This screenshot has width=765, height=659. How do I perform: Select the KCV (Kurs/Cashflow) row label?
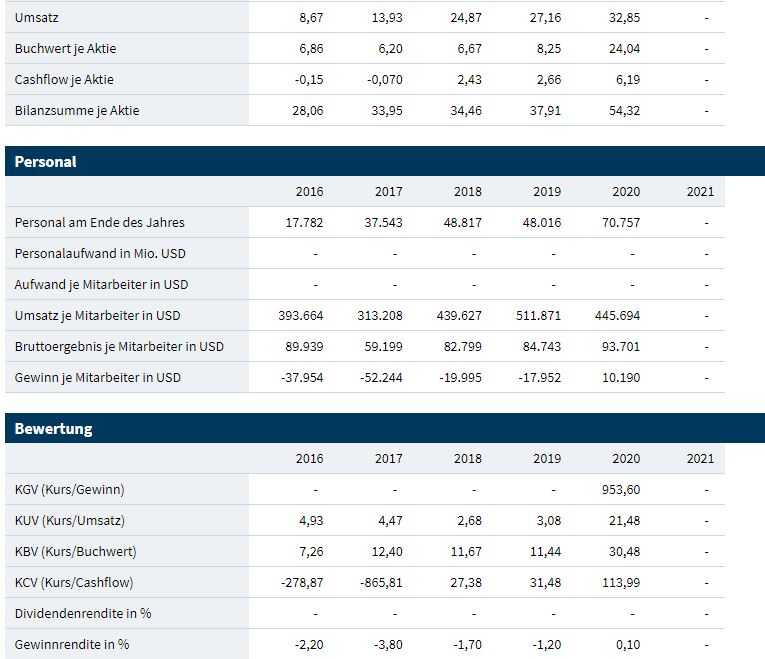[x=74, y=582]
